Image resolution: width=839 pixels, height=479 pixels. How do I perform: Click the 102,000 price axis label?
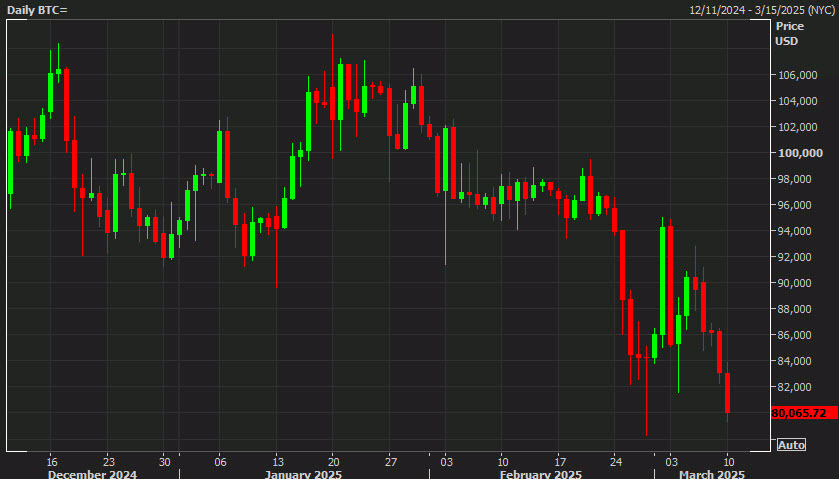(798, 127)
